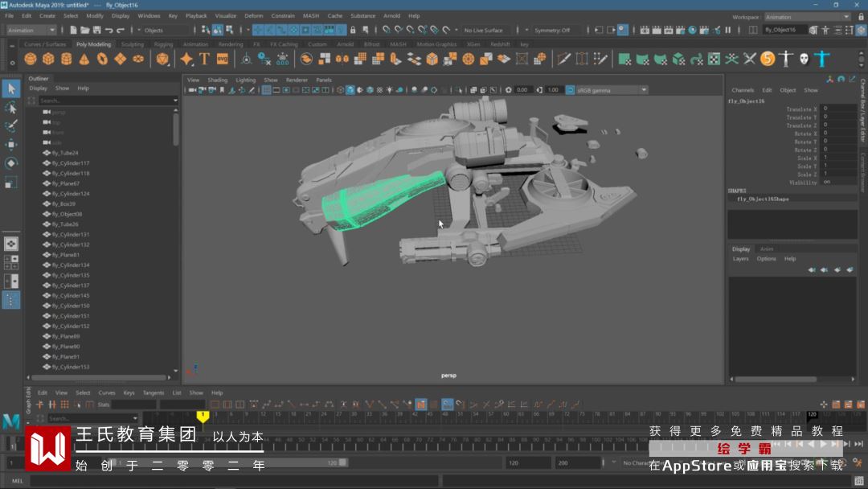This screenshot has height=489, width=868.
Task: Select the Lasso select tool
Action: coord(11,108)
